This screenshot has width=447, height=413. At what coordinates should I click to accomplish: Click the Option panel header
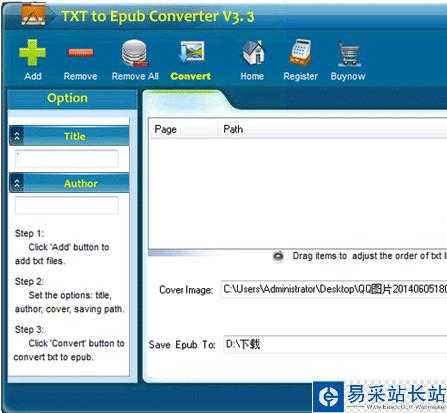click(72, 99)
